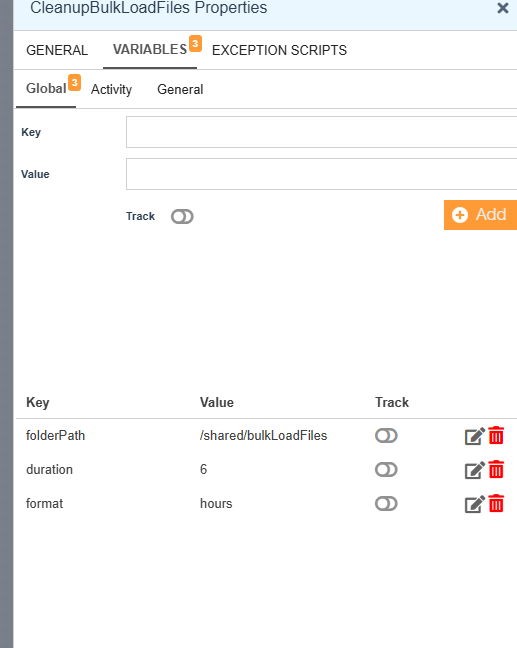This screenshot has width=517, height=648.
Task: Edit the format variable
Action: tap(474, 504)
